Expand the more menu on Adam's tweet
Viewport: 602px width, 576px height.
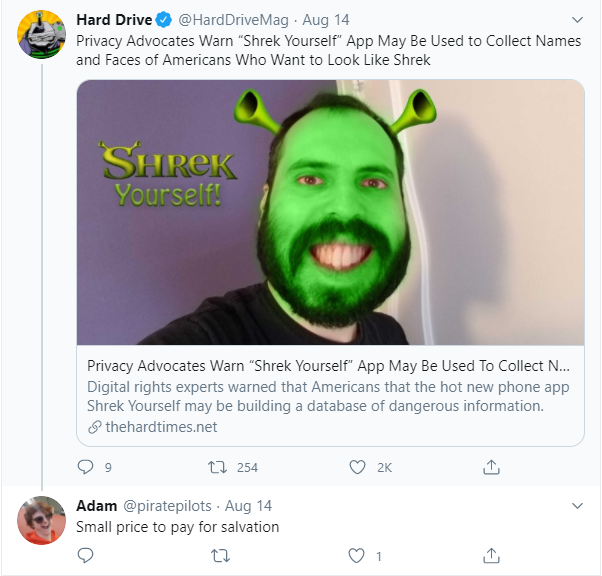pos(576,506)
